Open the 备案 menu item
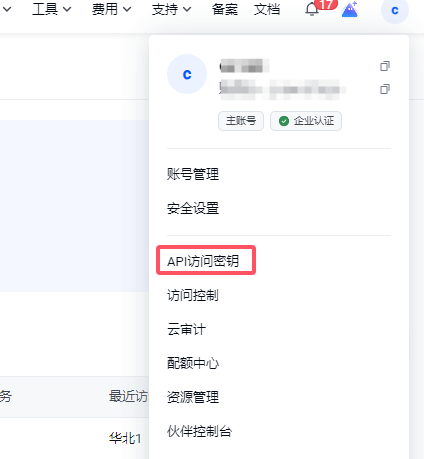 (225, 9)
